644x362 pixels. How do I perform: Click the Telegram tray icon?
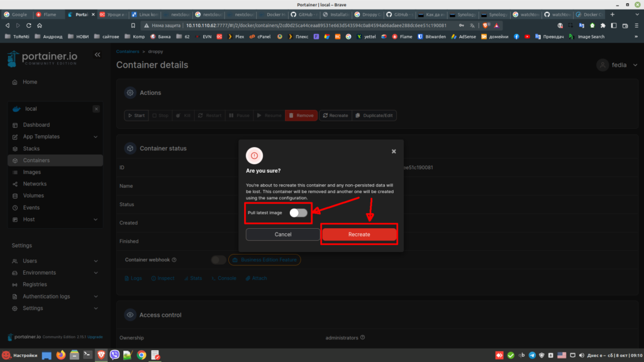[x=532, y=356]
